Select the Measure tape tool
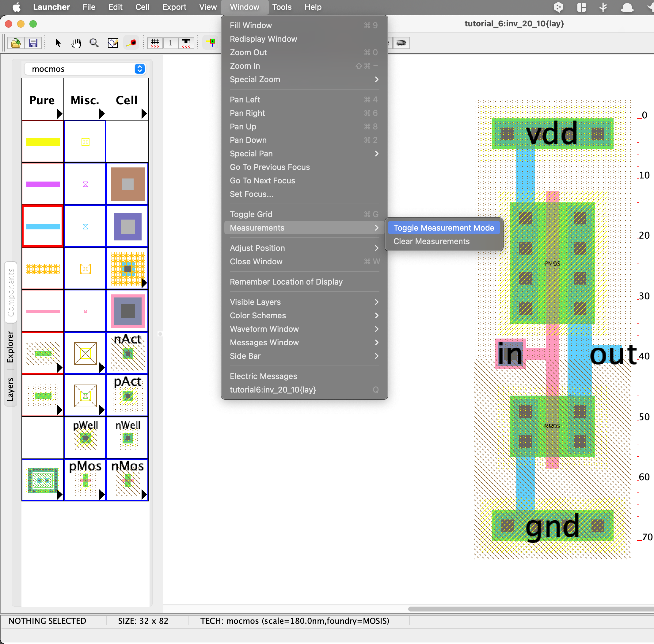Image resolution: width=654 pixels, height=644 pixels. coord(131,43)
